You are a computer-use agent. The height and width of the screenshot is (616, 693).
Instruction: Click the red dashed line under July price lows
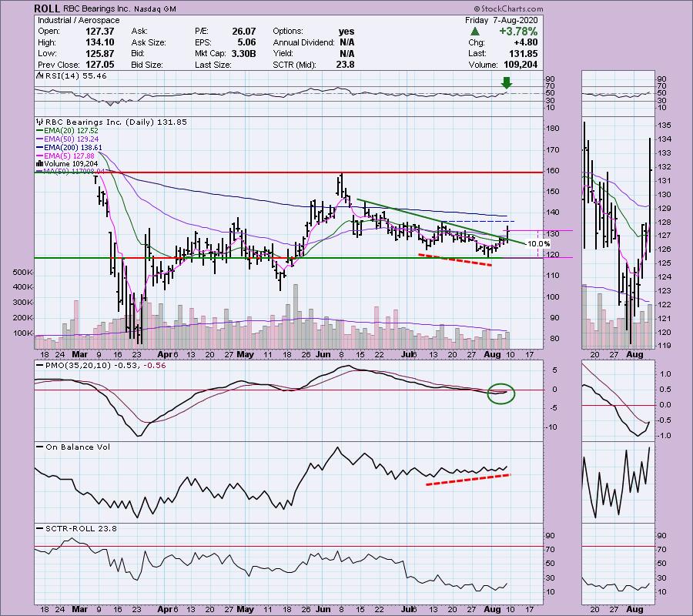(454, 260)
